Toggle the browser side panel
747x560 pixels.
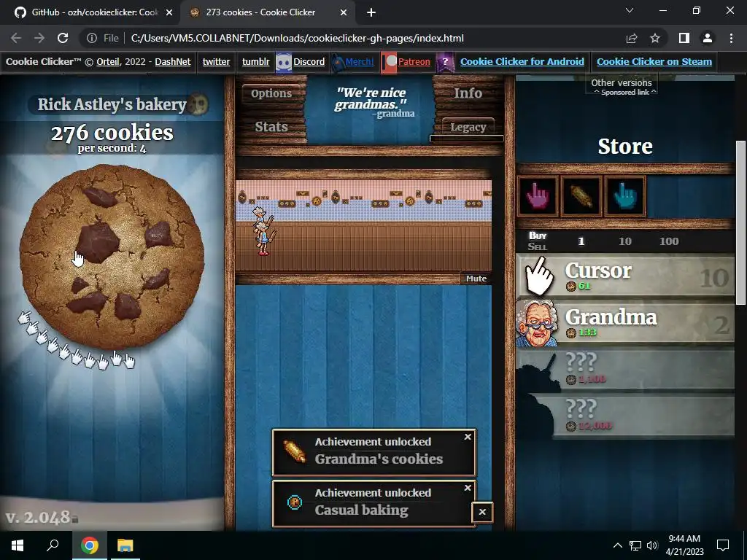click(684, 38)
